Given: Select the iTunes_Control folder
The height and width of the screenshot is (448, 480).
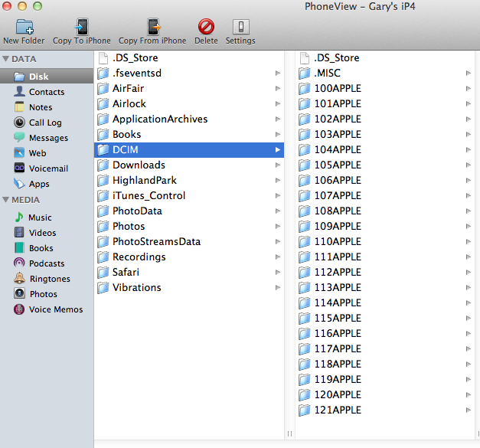Looking at the screenshot, I should point(189,196).
